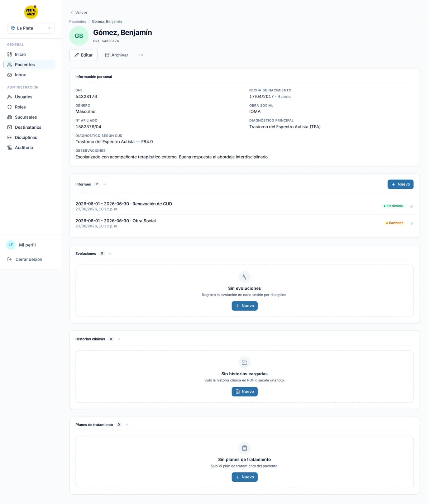430x504 pixels.
Task: Click the Inbox tray icon
Action: coord(10,75)
